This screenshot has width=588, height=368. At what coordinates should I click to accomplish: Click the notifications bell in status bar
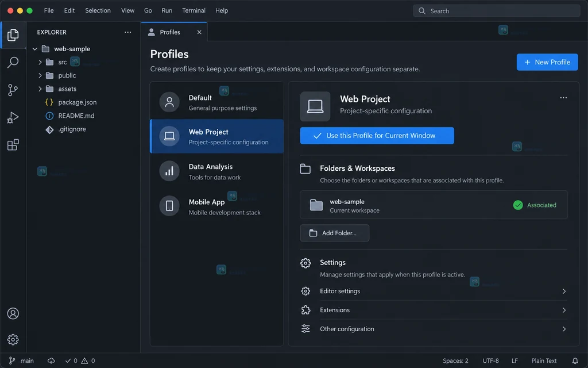(575, 361)
